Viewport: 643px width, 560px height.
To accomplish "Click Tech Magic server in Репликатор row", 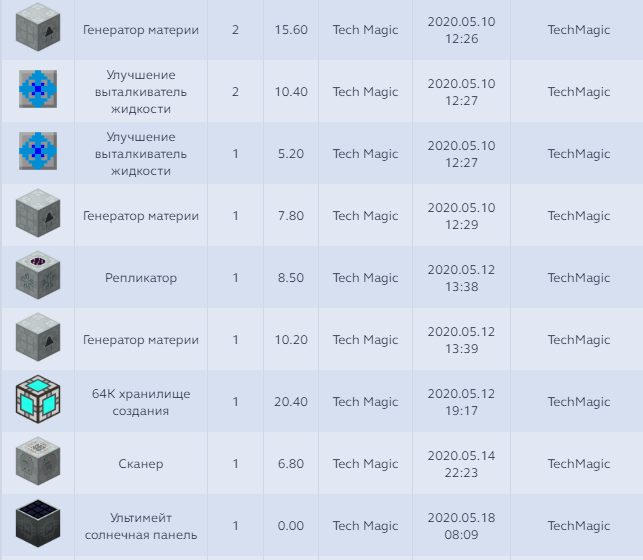I will [365, 278].
